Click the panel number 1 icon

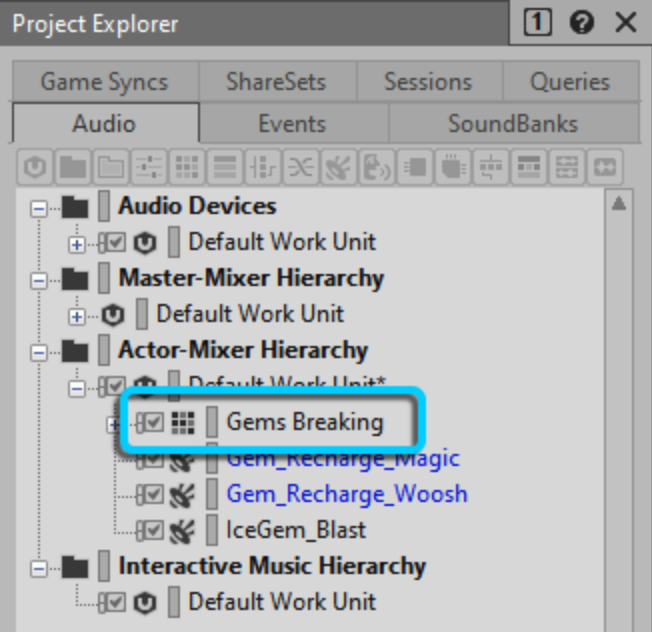(537, 23)
